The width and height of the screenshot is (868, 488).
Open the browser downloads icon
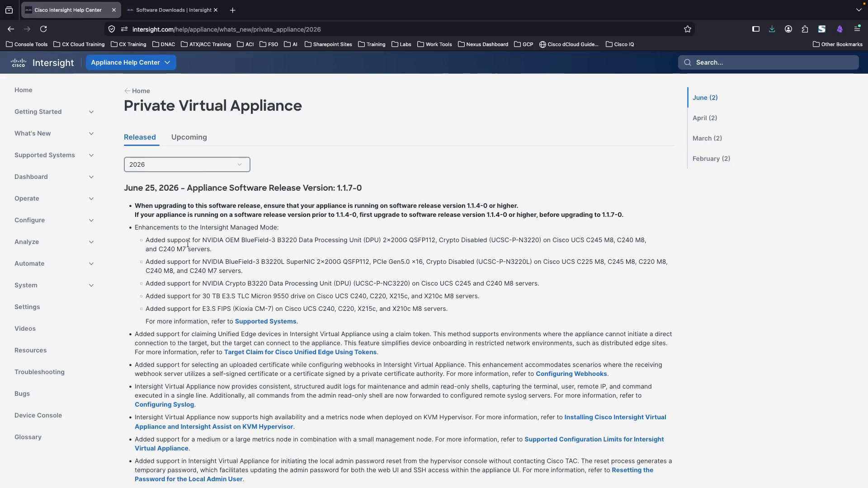tap(772, 29)
